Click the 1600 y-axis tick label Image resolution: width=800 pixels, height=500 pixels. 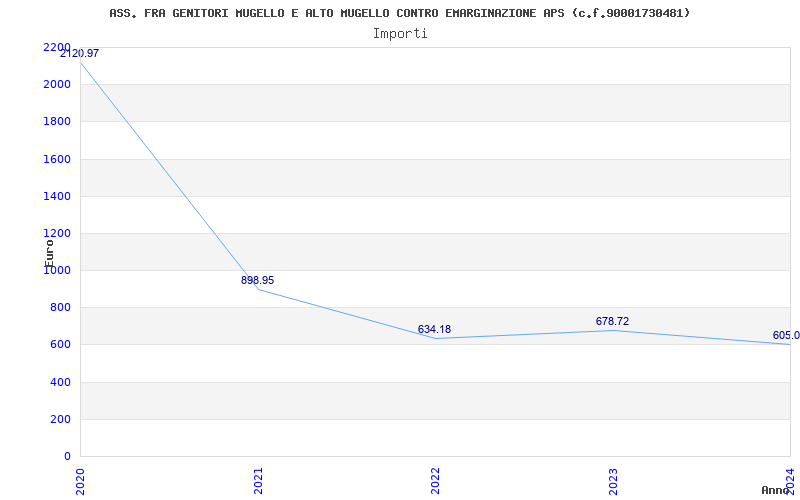coord(57,159)
